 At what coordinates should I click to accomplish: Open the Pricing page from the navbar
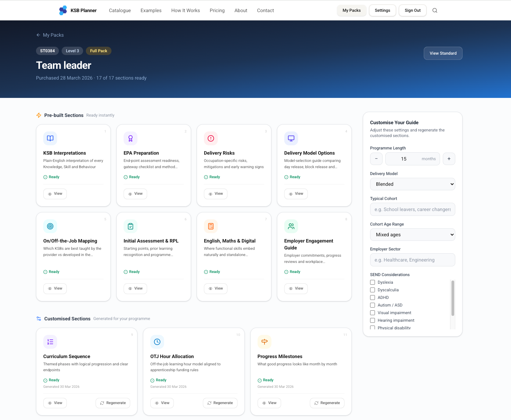217,10
